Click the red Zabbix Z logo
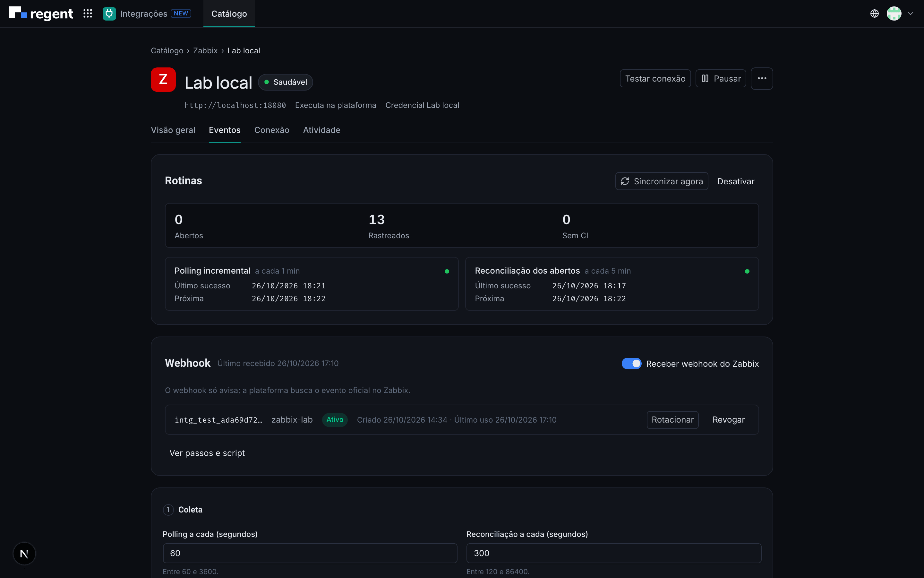924x578 pixels. 163,80
